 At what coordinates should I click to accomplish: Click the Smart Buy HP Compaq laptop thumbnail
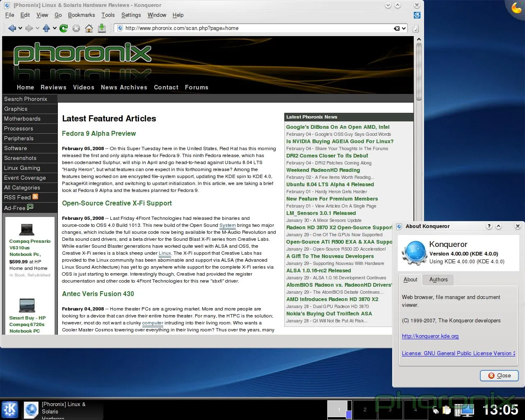click(x=27, y=305)
